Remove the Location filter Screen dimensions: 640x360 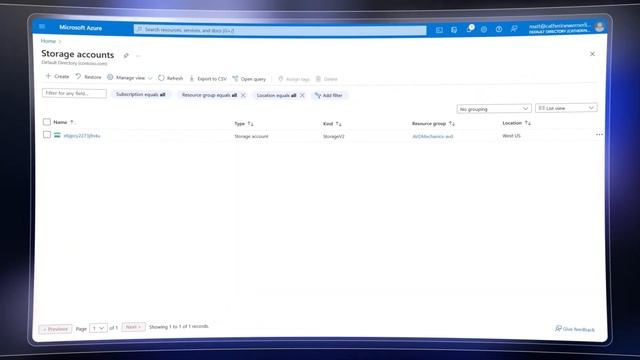coord(302,95)
